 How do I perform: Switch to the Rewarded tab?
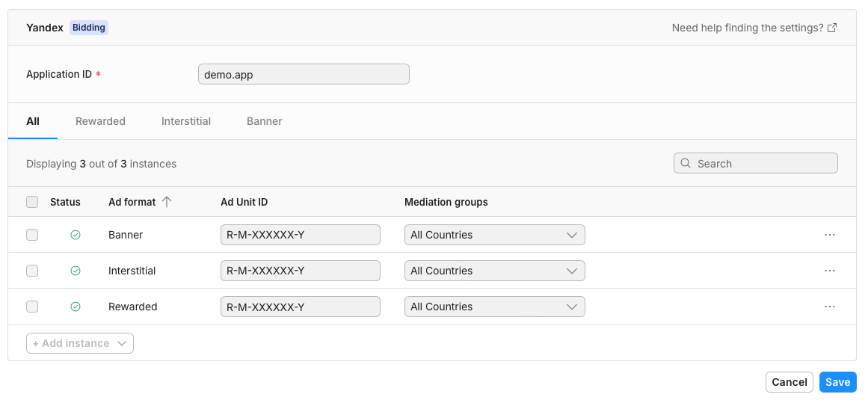[100, 121]
